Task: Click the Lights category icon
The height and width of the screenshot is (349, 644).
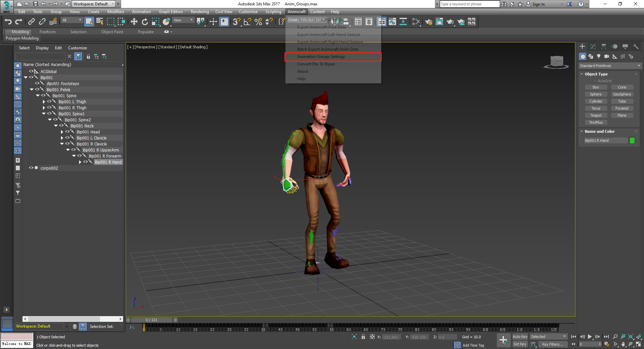Action: click(x=599, y=56)
